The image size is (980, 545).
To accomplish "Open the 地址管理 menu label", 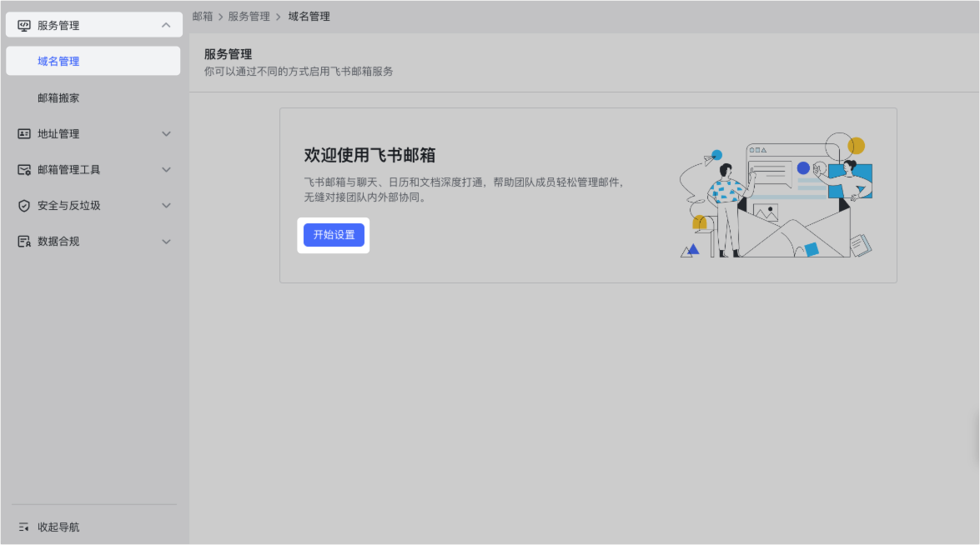I will coord(58,133).
